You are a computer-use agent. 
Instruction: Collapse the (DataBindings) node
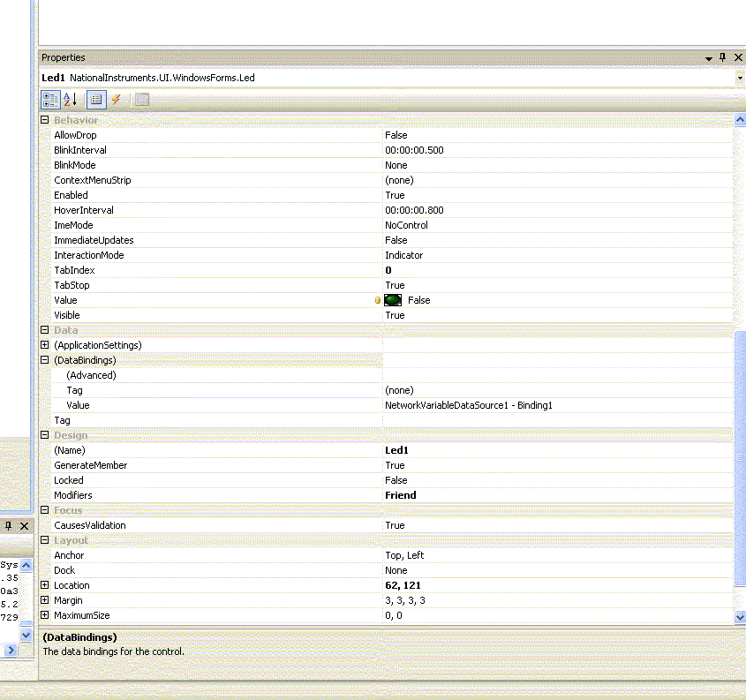45,360
